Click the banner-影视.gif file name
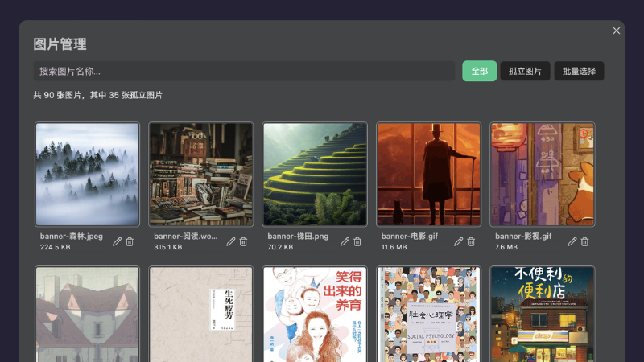Screen dimensions: 644x362 pos(523,236)
